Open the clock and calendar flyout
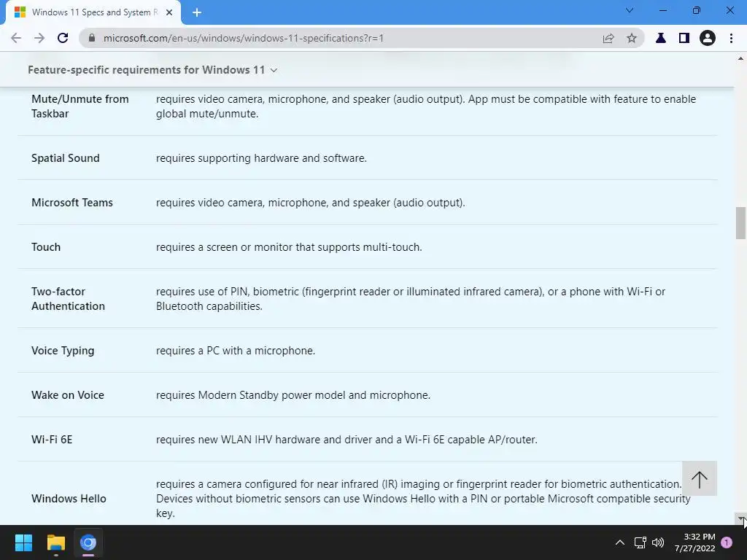Image resolution: width=747 pixels, height=560 pixels. point(694,542)
